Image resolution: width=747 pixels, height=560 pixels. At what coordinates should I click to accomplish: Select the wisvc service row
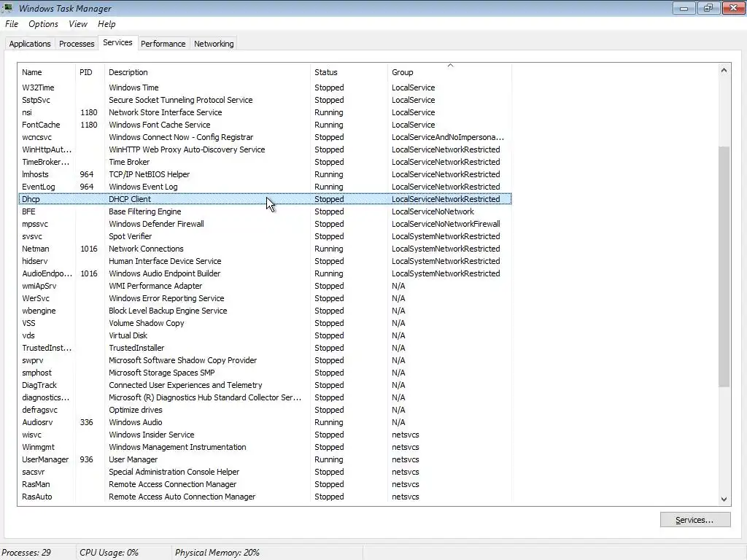(265, 435)
